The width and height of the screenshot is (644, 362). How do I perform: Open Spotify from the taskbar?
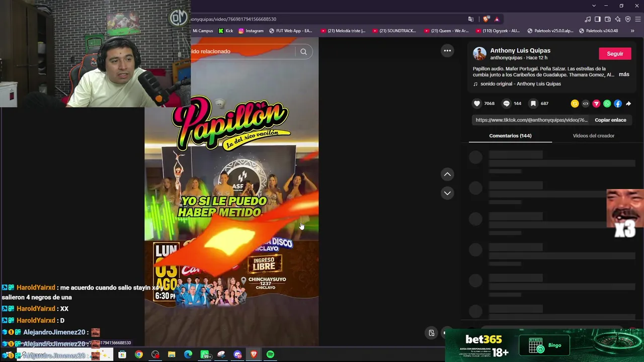coord(270,354)
